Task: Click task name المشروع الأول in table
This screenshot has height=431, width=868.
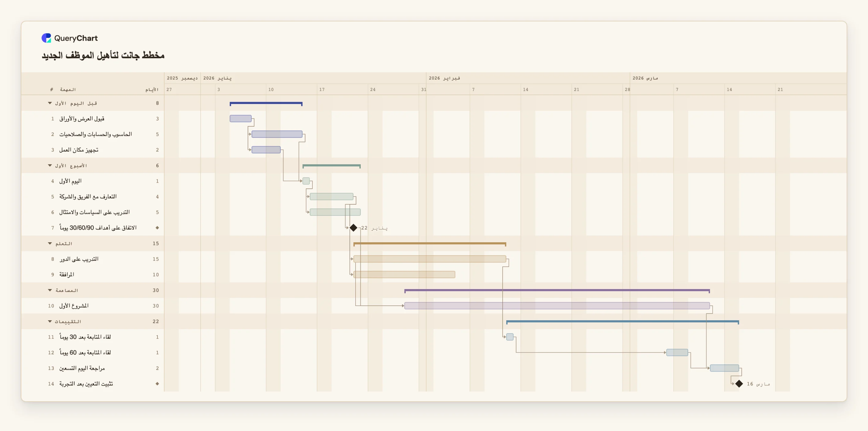Action: click(x=74, y=306)
